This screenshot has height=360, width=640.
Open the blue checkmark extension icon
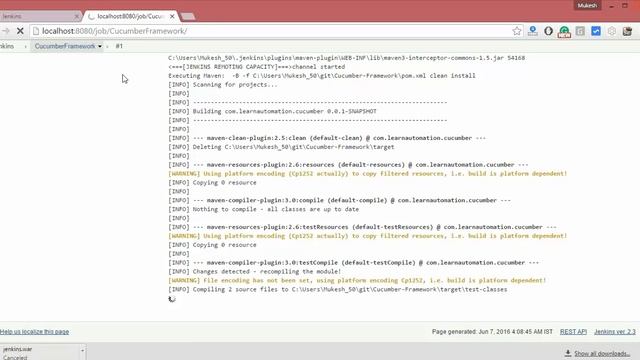(x=596, y=31)
